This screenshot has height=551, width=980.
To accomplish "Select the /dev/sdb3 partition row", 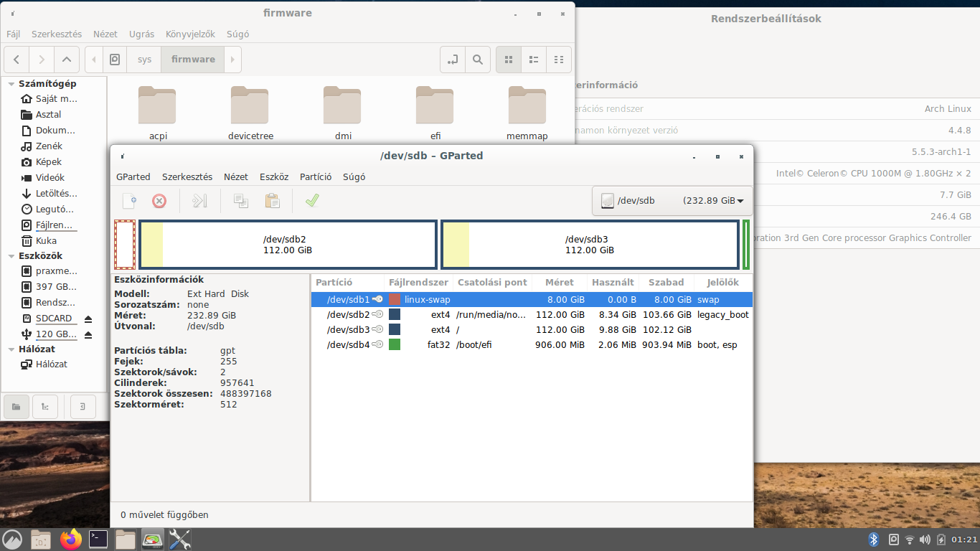I will click(x=532, y=330).
